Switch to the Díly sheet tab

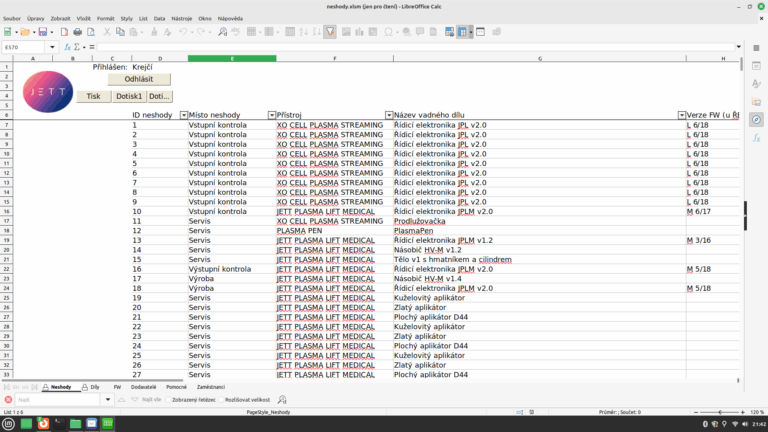click(x=91, y=387)
